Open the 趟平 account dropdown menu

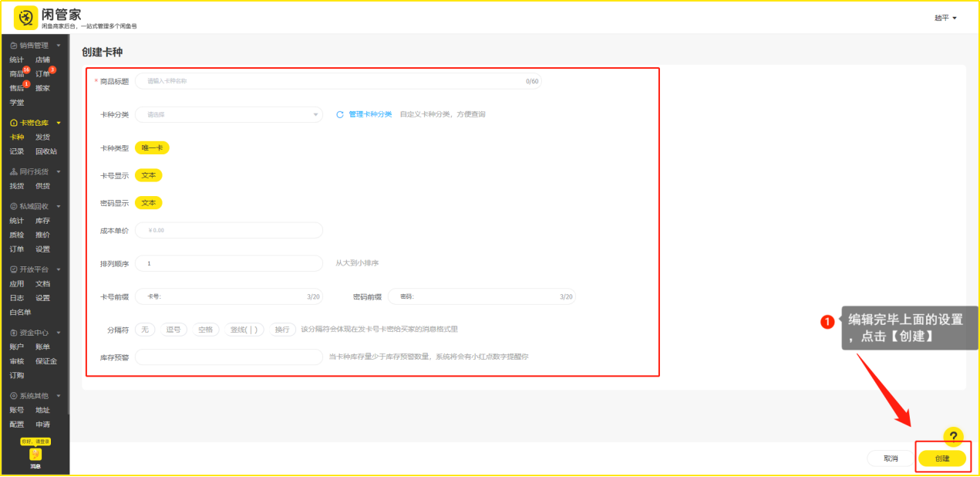[945, 18]
